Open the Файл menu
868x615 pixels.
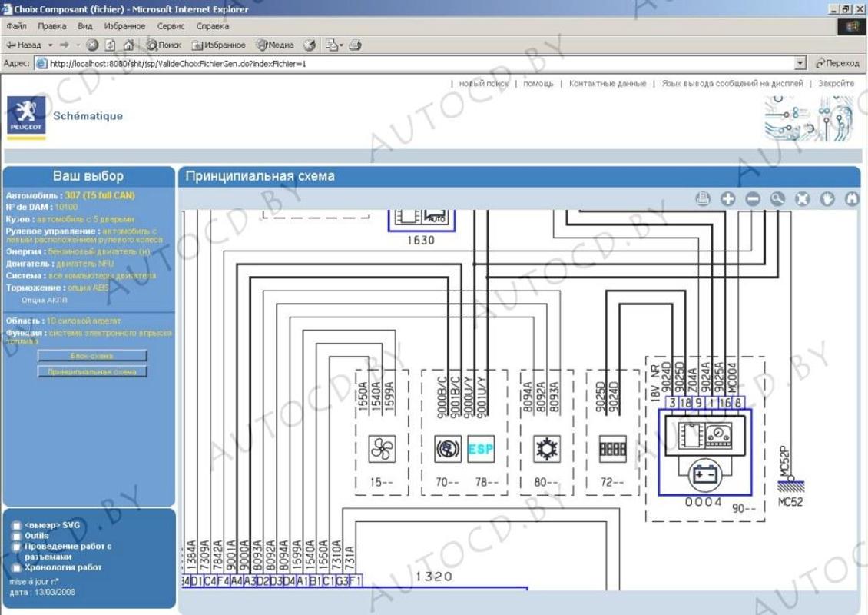pyautogui.click(x=17, y=26)
